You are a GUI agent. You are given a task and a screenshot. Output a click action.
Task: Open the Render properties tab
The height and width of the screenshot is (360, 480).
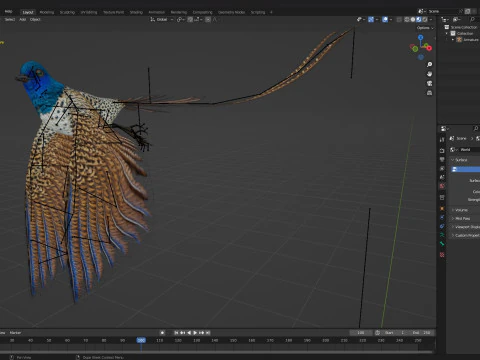click(x=442, y=151)
